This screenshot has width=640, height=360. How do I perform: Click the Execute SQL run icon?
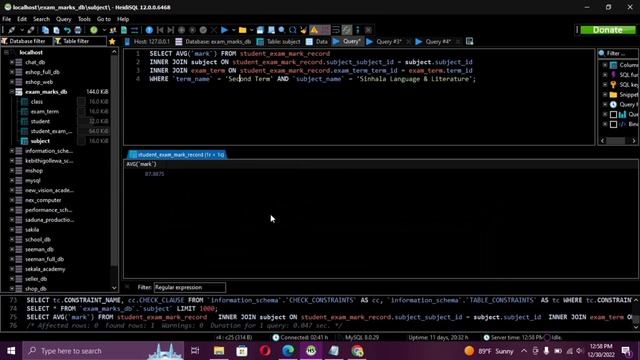[224, 30]
